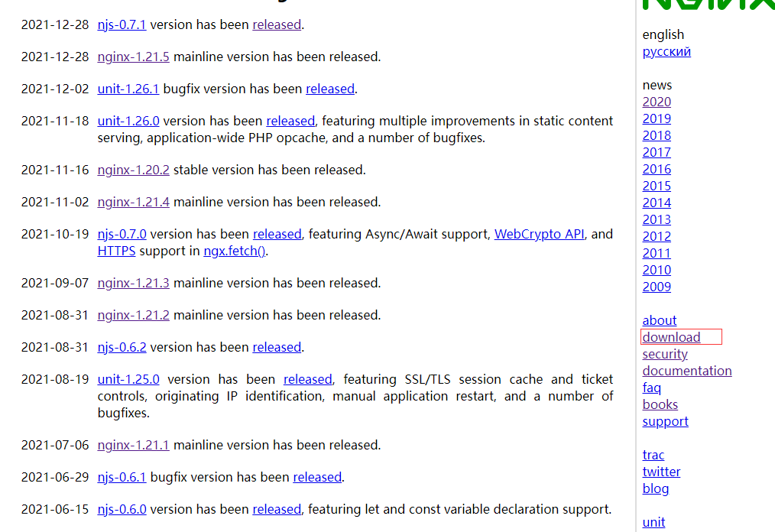The height and width of the screenshot is (532, 775).
Task: Open nginx-1.20.2 stable version link
Action: (x=134, y=170)
